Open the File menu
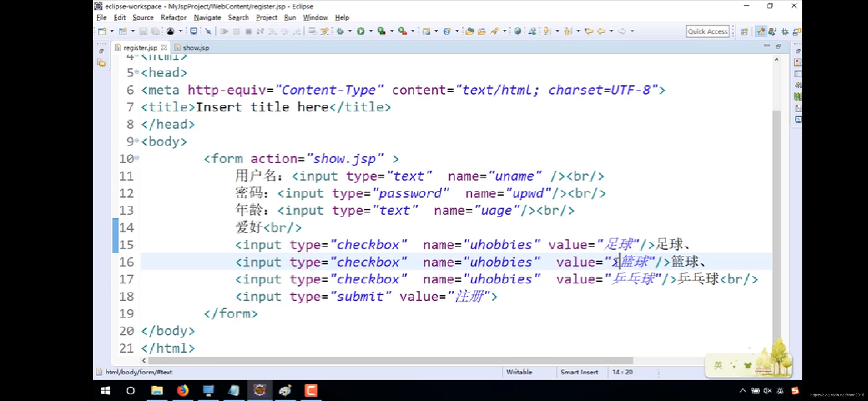Viewport: 868px width, 401px height. pos(101,17)
